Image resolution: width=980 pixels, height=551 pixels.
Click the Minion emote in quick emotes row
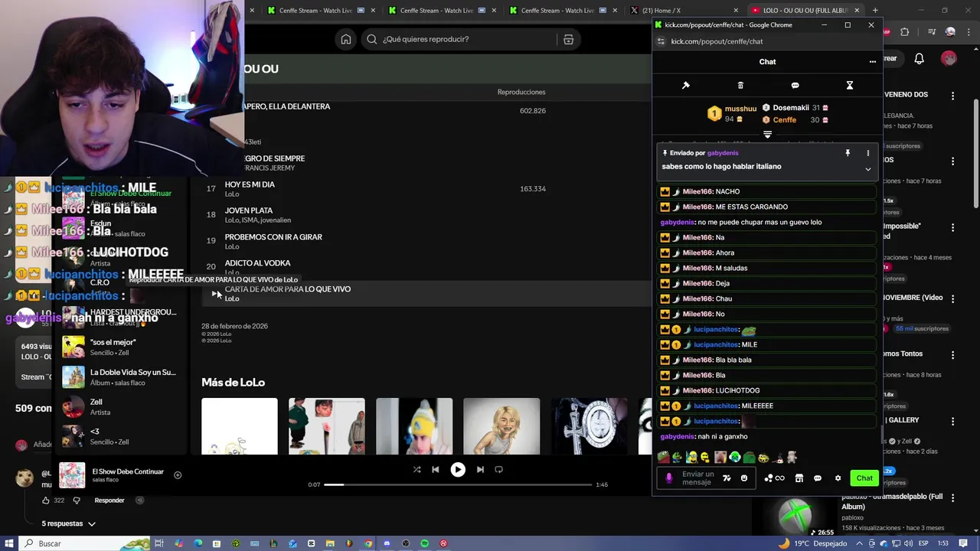pyautogui.click(x=691, y=458)
